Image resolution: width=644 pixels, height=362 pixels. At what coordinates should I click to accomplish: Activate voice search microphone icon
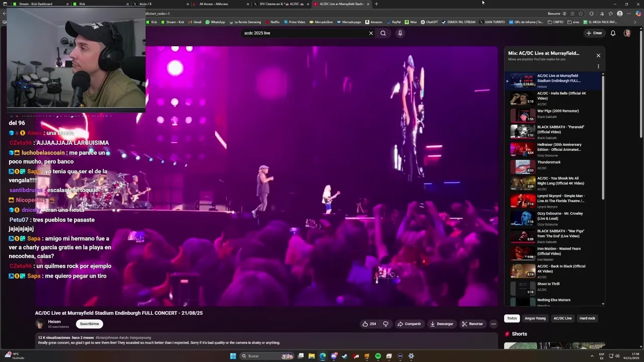(400, 33)
